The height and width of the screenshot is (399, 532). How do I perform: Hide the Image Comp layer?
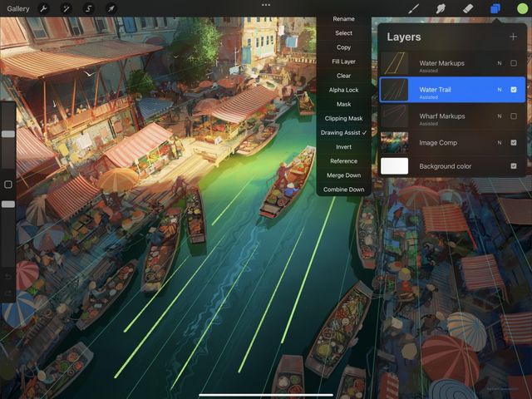514,142
